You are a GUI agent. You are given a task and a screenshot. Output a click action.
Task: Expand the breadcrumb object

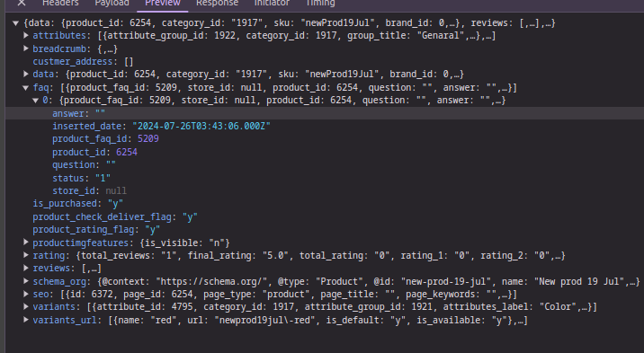(26, 49)
